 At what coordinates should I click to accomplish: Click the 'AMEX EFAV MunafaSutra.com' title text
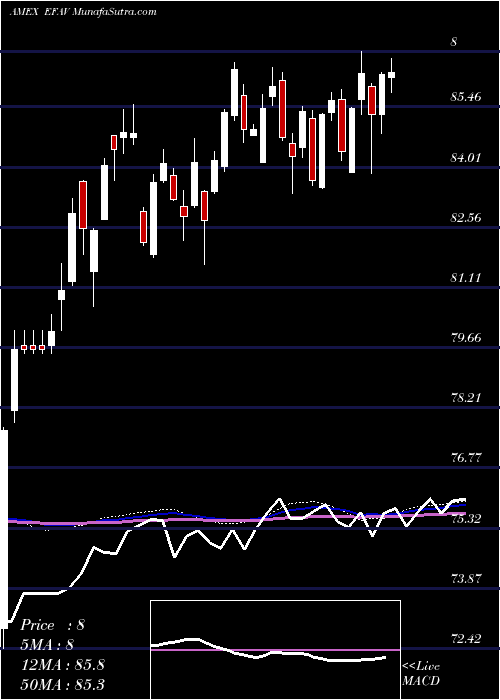(x=83, y=12)
